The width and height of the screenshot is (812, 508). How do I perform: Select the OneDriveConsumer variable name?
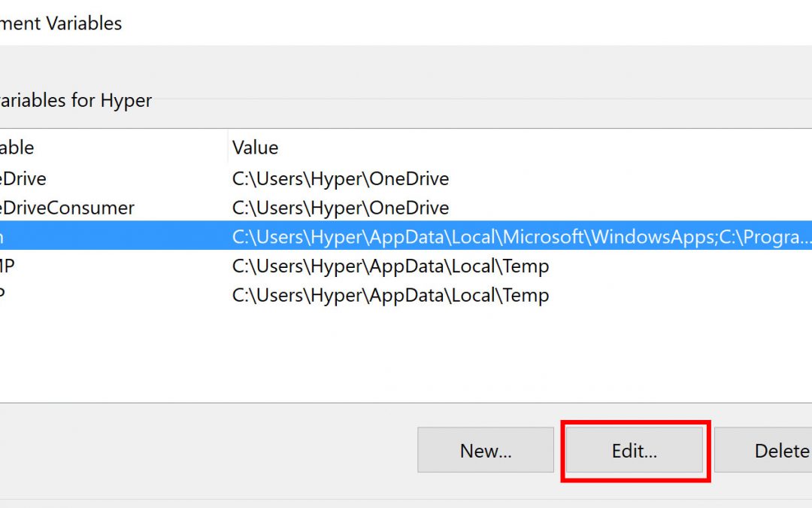click(66, 208)
